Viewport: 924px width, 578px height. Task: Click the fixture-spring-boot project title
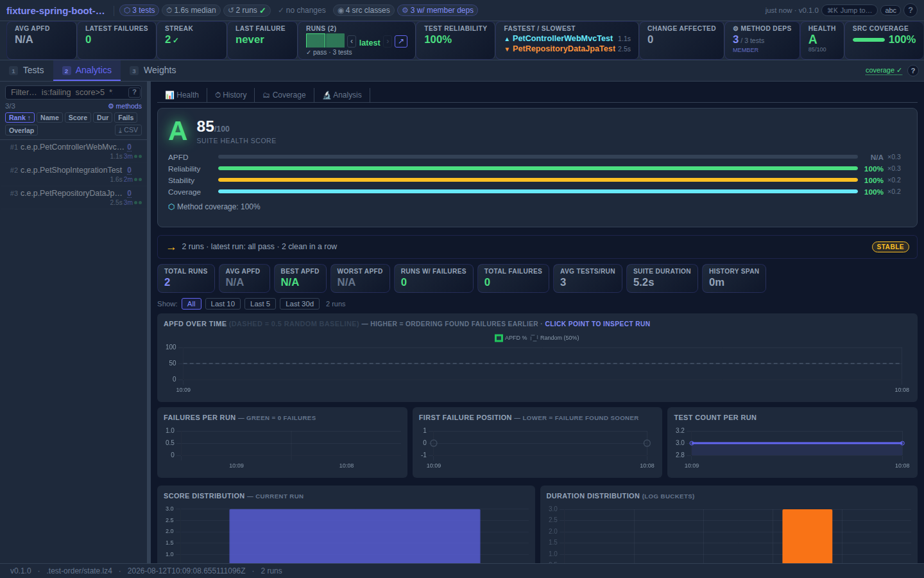coord(56,10)
